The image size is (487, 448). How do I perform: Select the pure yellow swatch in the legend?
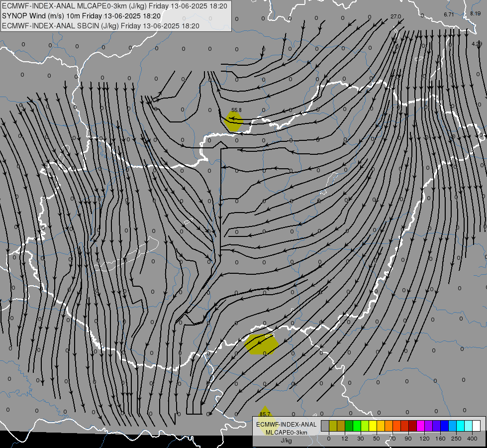[373, 426]
